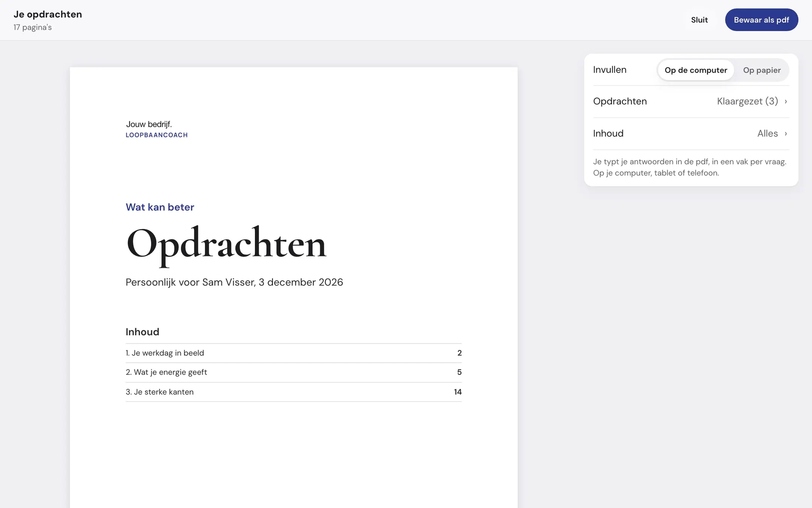The height and width of the screenshot is (508, 812).
Task: Click the Jouw bedrijf. logo text
Action: tap(149, 124)
